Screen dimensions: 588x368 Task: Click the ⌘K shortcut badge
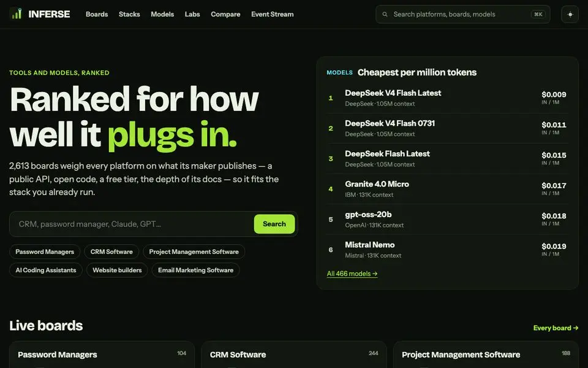click(x=538, y=14)
